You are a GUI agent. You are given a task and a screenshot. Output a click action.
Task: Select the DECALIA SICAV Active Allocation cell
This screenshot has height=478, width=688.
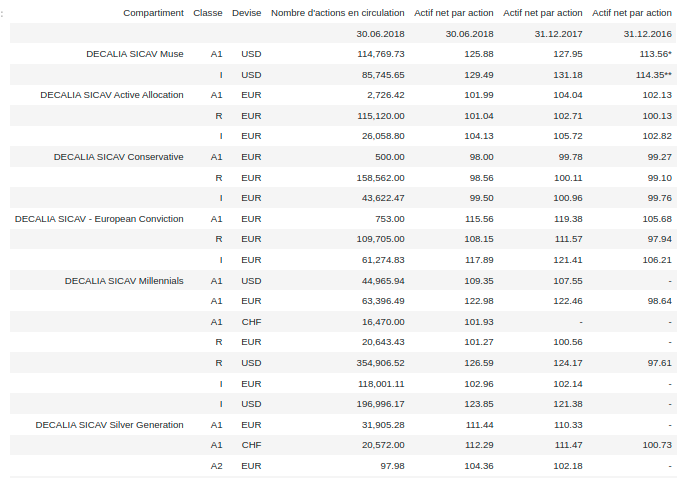point(112,95)
